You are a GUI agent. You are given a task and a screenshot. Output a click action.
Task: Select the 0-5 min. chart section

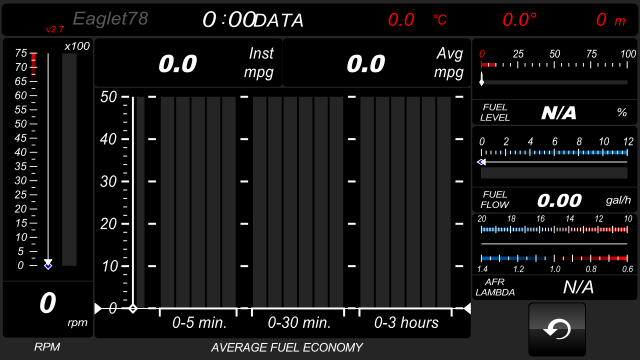tap(199, 323)
